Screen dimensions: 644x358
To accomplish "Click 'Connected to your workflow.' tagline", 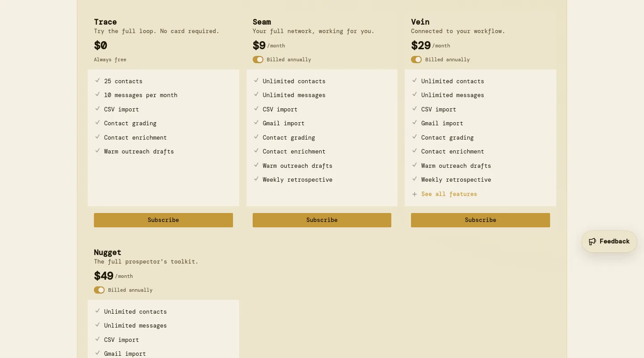I will click(458, 31).
